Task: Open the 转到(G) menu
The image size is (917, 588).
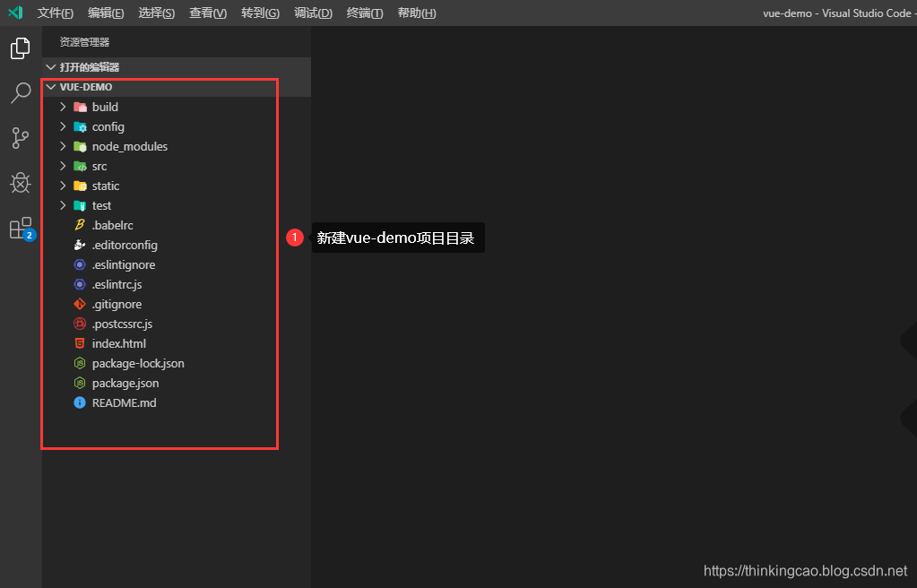Action: pyautogui.click(x=260, y=13)
